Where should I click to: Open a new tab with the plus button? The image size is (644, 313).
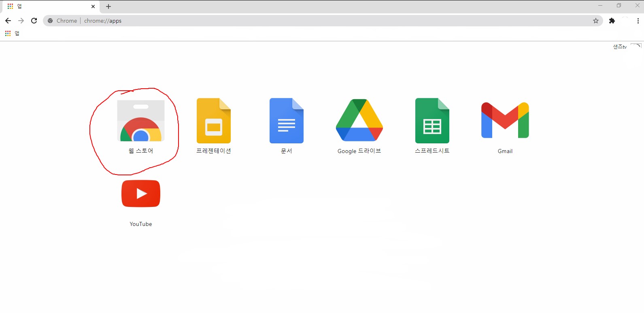[x=108, y=6]
